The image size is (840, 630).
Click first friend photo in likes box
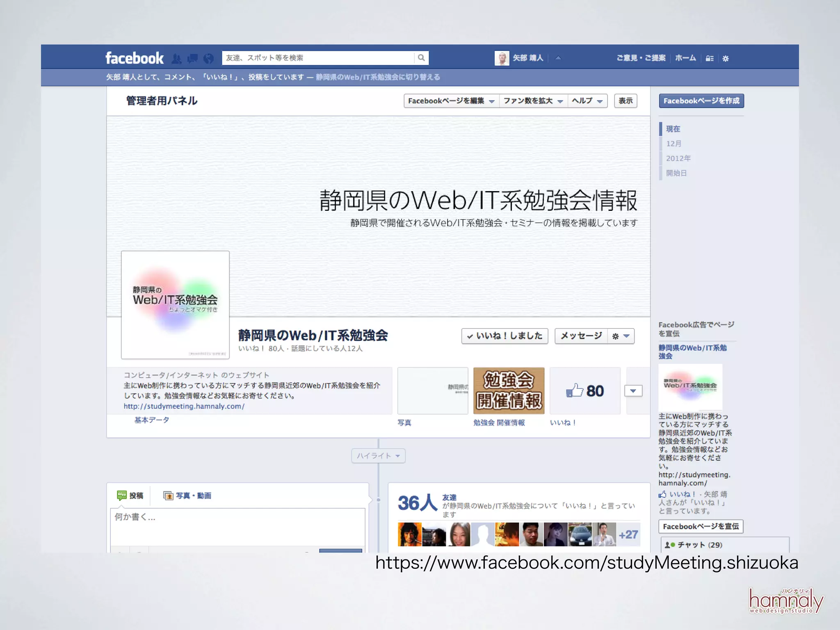tap(409, 534)
